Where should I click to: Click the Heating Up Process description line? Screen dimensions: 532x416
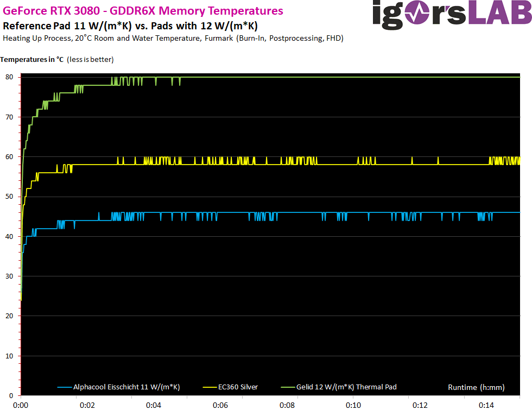point(173,39)
